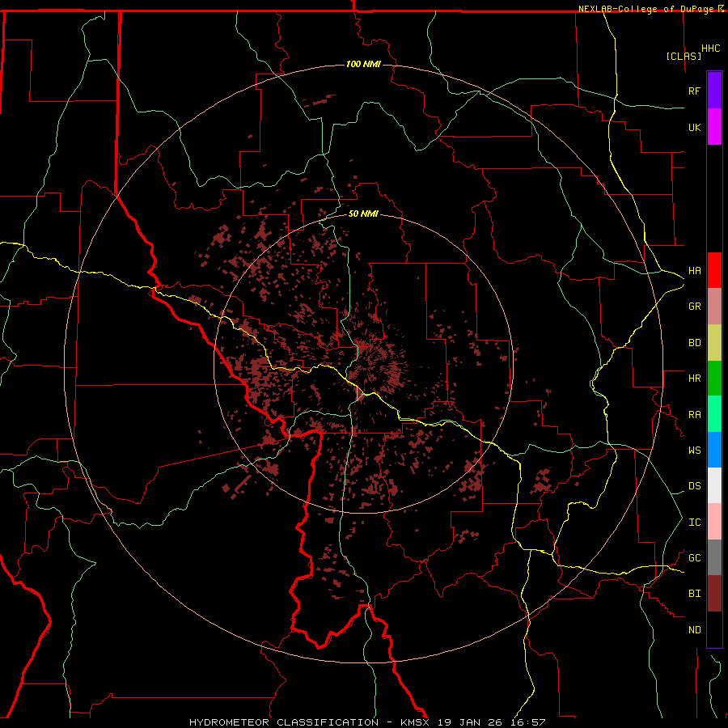
Task: Select the WS blue legend swatch
Action: 714,450
